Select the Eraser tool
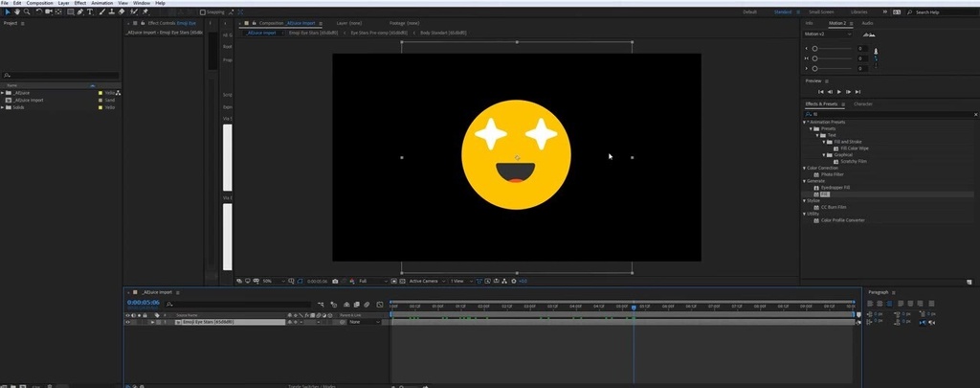This screenshot has height=388, width=980. click(122, 11)
